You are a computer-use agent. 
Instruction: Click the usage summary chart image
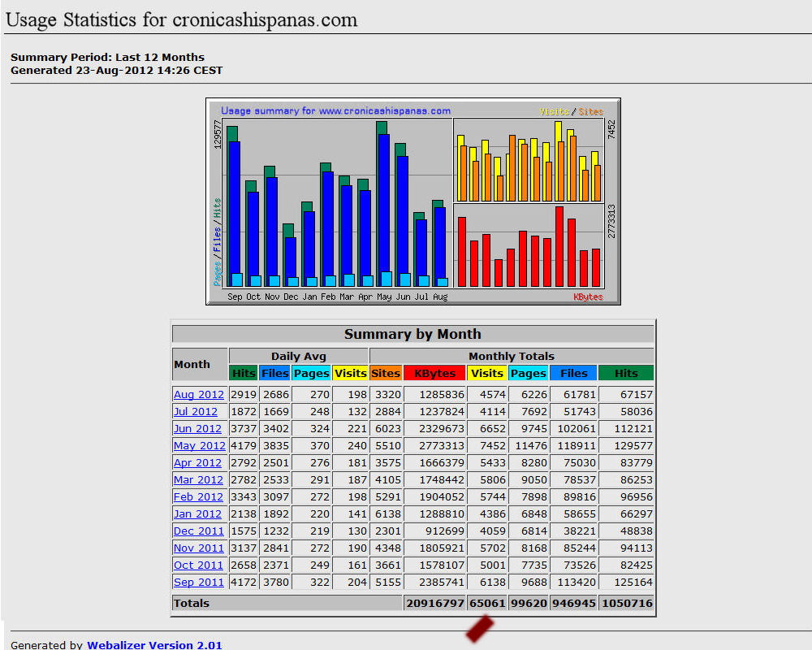pyautogui.click(x=412, y=201)
